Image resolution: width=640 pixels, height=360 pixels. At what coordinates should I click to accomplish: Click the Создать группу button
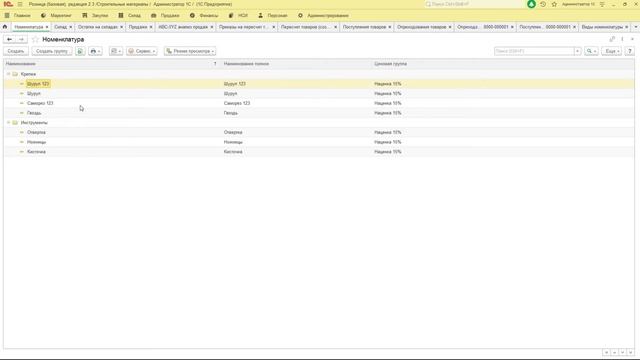[x=52, y=51]
